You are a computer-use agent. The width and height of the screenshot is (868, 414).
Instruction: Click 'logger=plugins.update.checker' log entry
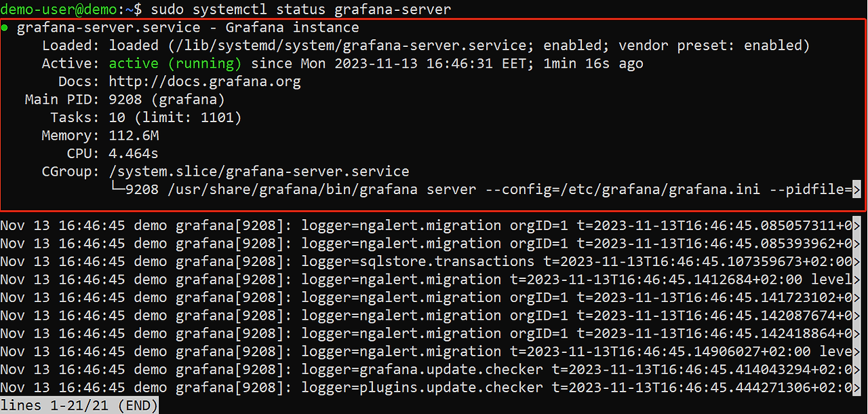coord(422,387)
